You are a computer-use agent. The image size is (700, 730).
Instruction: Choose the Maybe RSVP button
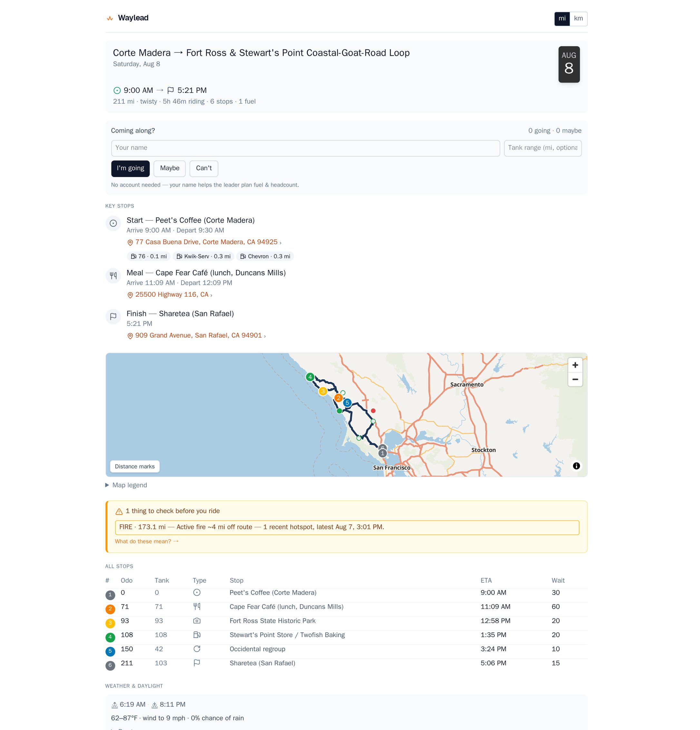[x=170, y=168]
